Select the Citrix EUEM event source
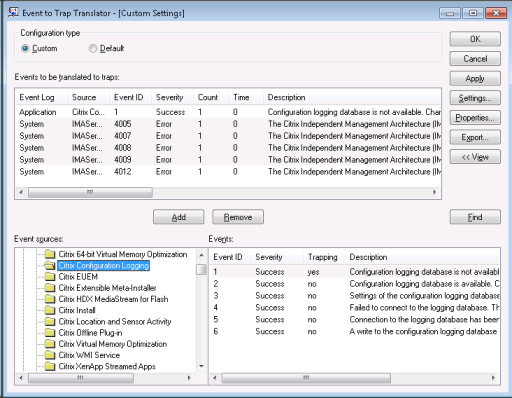This screenshot has height=398, width=512. click(78, 277)
